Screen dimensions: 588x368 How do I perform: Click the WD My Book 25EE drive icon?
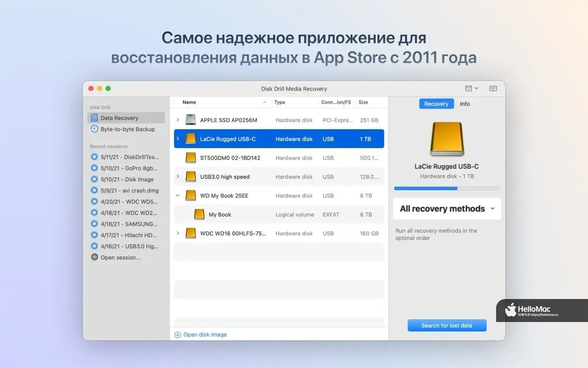pyautogui.click(x=191, y=195)
